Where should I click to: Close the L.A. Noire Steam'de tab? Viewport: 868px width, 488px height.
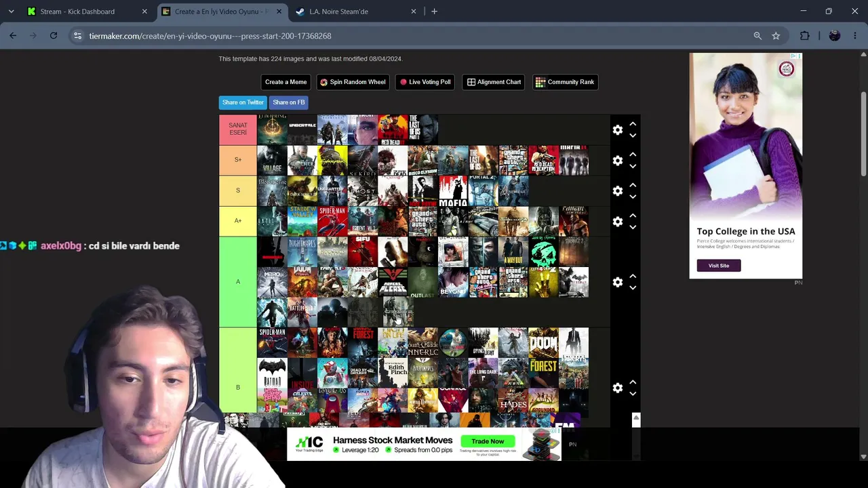(x=414, y=12)
